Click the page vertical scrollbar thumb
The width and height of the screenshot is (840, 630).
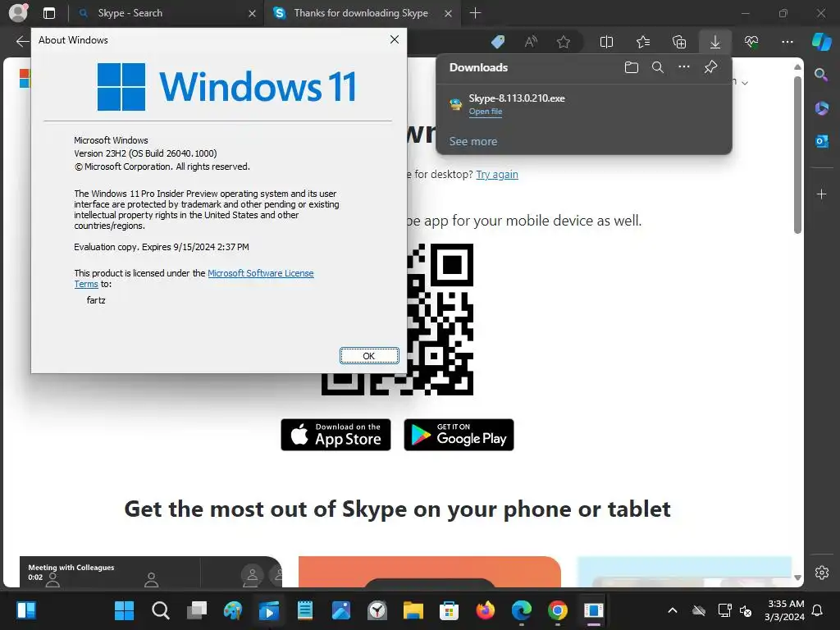[x=797, y=154]
